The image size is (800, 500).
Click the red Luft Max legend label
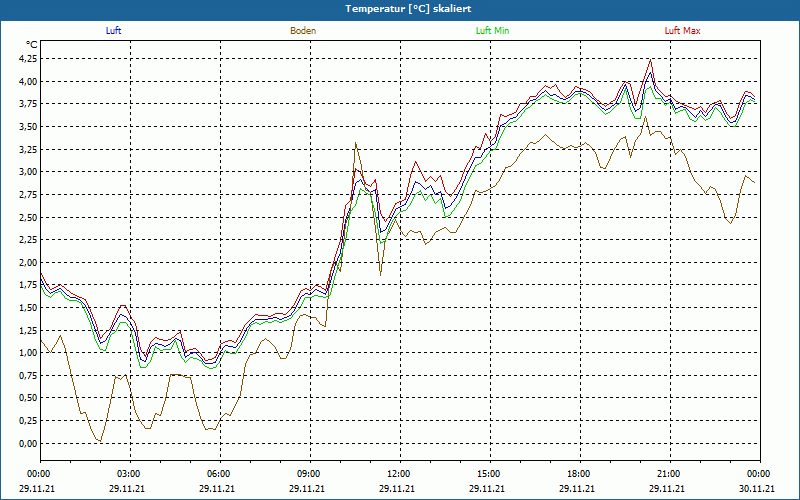click(x=682, y=31)
